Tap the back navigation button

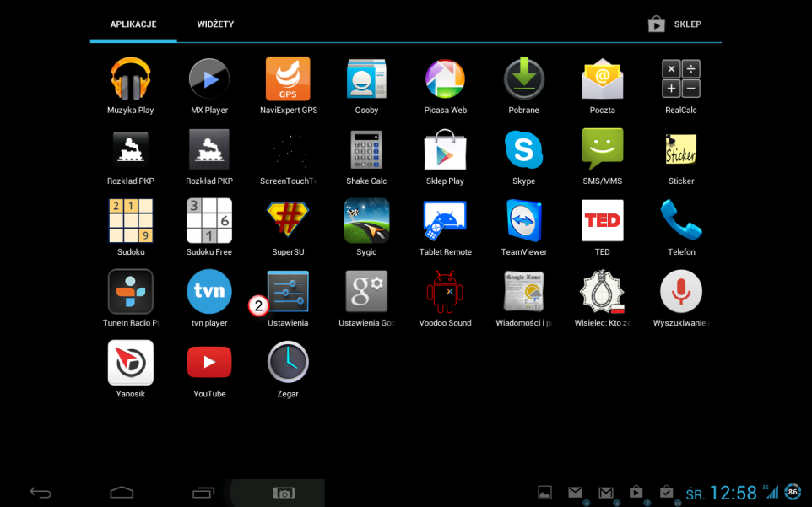coord(41,493)
